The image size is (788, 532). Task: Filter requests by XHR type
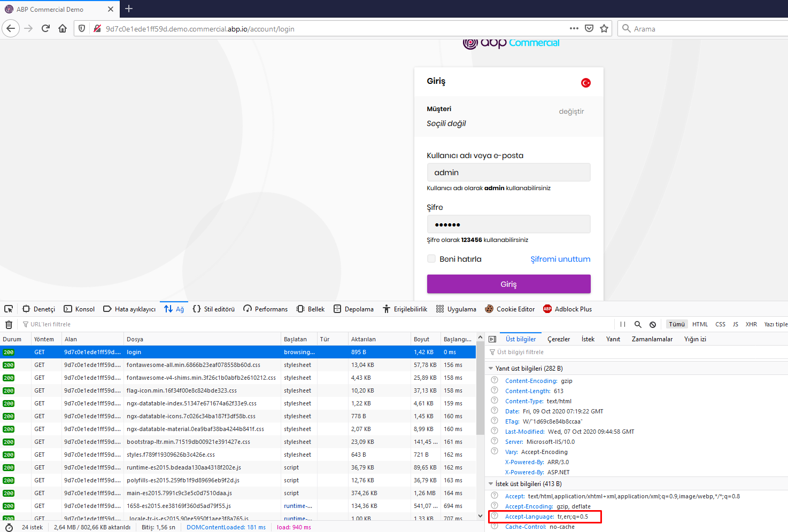751,324
